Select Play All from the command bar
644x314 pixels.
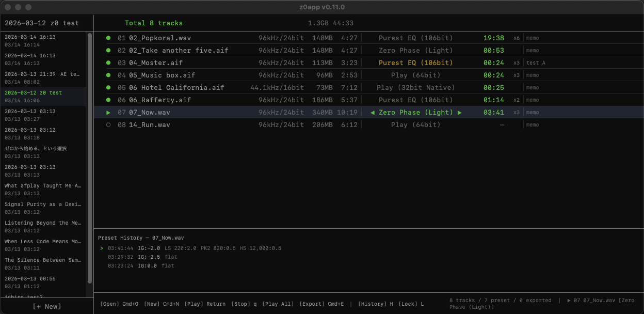(278, 304)
